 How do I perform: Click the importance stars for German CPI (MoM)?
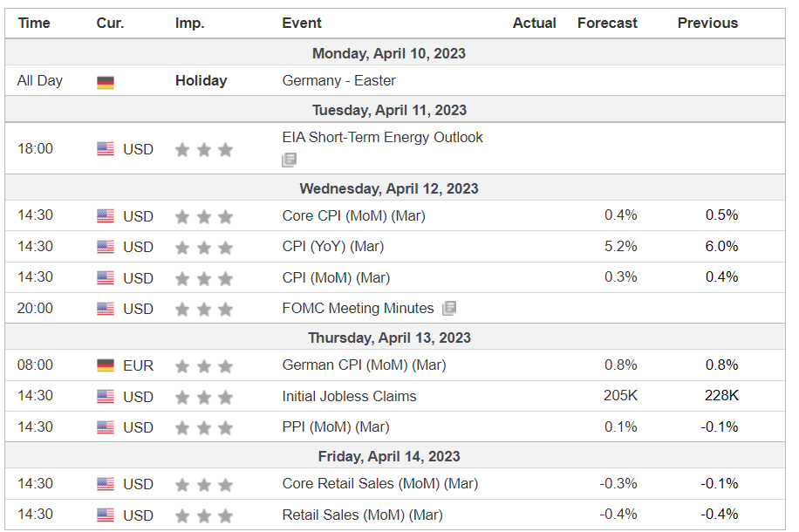coord(204,366)
